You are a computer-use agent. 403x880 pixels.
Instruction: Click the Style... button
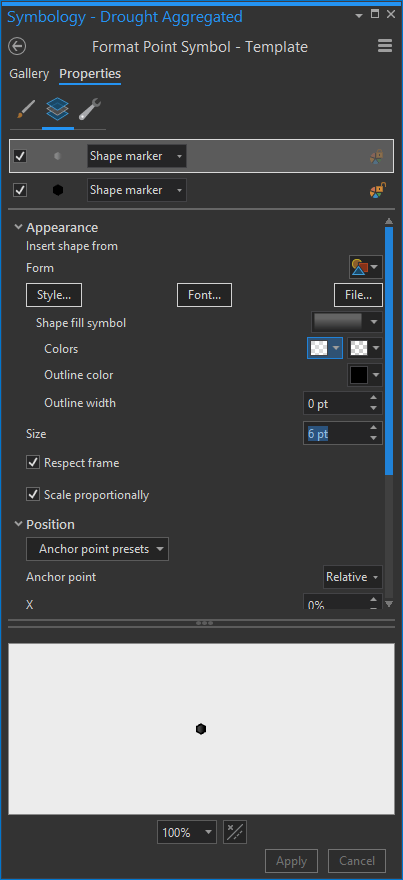coord(54,295)
